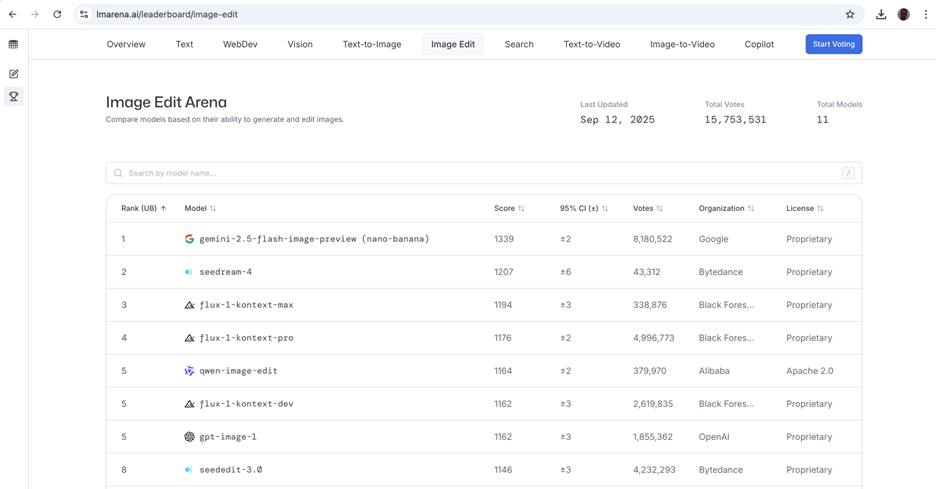This screenshot has height=489, width=936.
Task: Click the OpenAI organization cell
Action: [714, 436]
